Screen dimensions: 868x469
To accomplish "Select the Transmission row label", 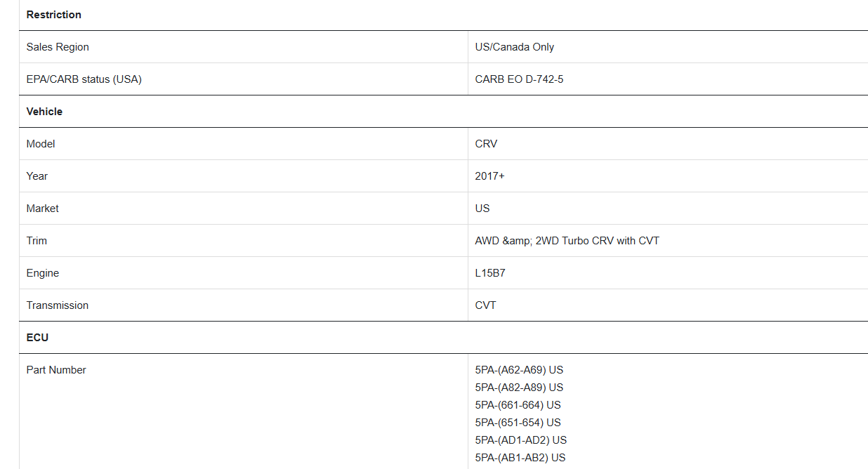I will (58, 305).
